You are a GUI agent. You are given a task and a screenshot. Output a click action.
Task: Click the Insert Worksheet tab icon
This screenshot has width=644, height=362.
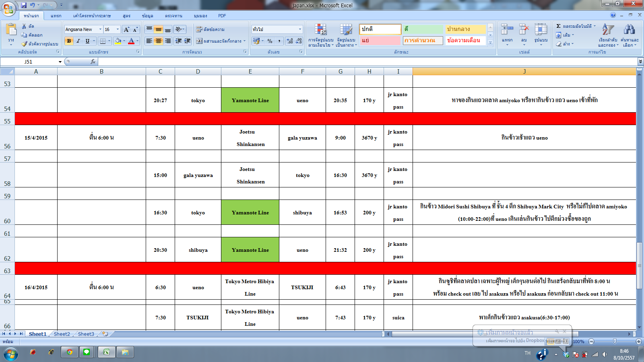[105, 334]
